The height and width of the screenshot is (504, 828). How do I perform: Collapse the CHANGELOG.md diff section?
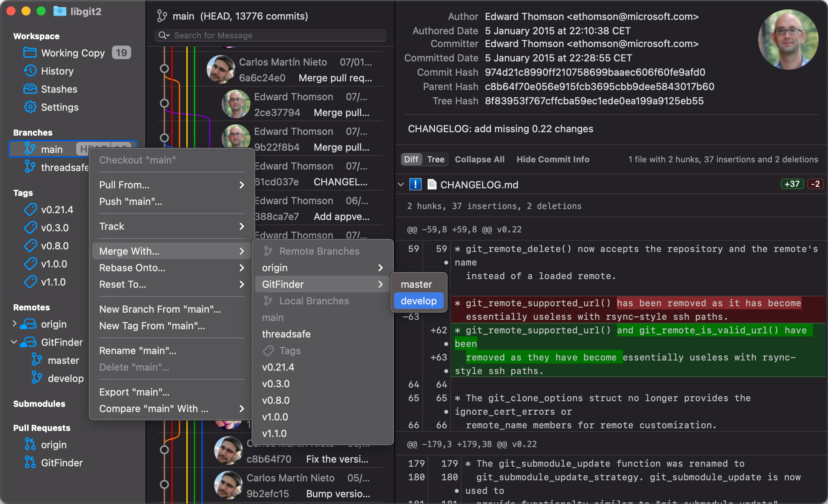click(401, 185)
